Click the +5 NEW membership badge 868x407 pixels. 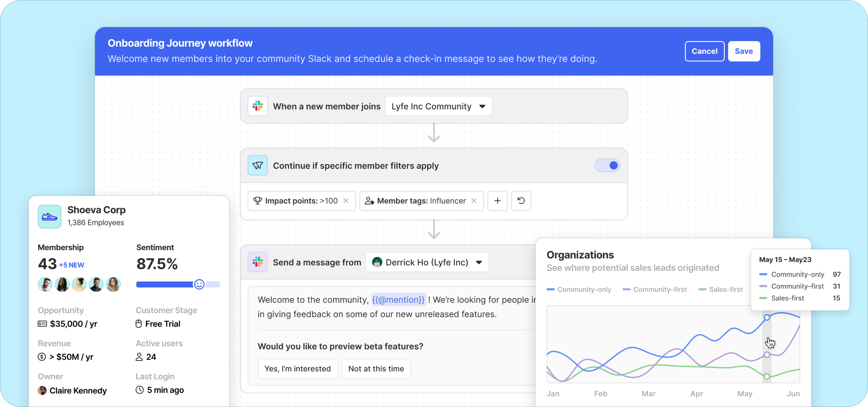pyautogui.click(x=72, y=265)
